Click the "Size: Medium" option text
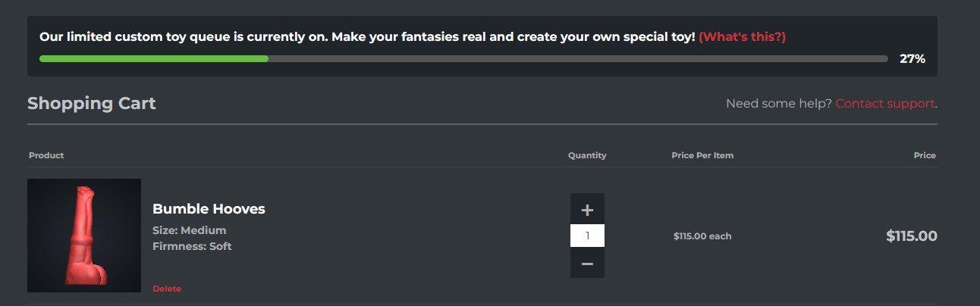Screen dimensions: 980x306 190,230
